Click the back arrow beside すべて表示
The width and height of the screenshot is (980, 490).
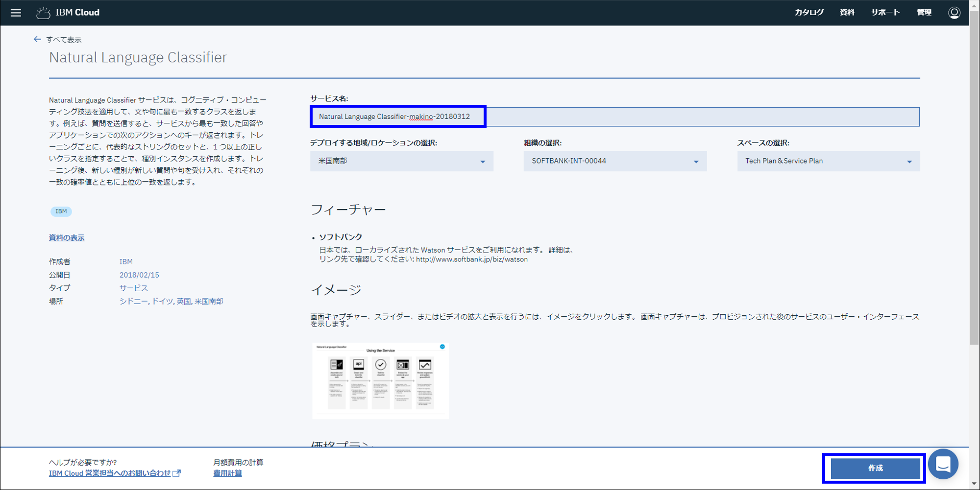pos(37,39)
